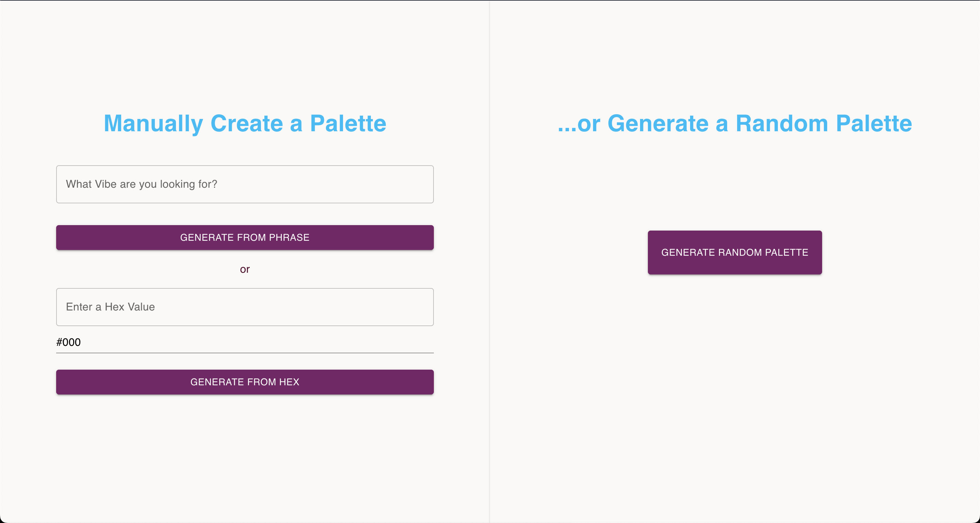The width and height of the screenshot is (980, 523).
Task: Place cursor in the vibe phrase textbox
Action: click(x=245, y=184)
